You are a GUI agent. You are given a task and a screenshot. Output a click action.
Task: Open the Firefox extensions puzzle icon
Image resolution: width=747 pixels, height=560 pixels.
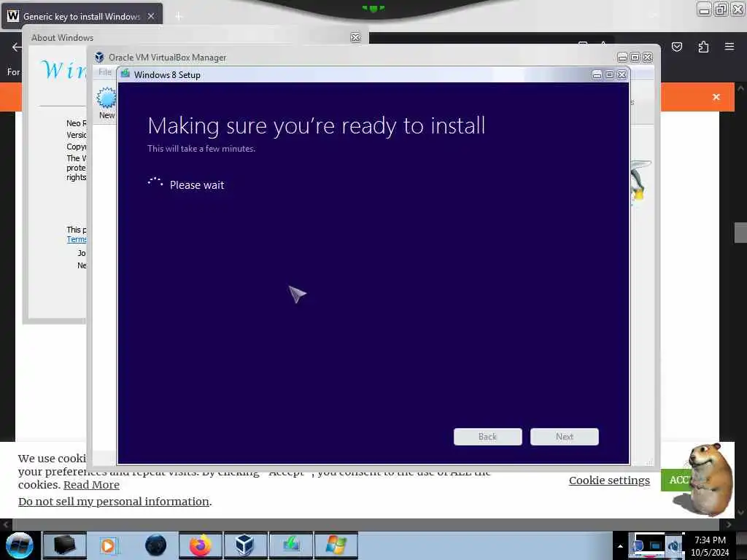pyautogui.click(x=703, y=47)
